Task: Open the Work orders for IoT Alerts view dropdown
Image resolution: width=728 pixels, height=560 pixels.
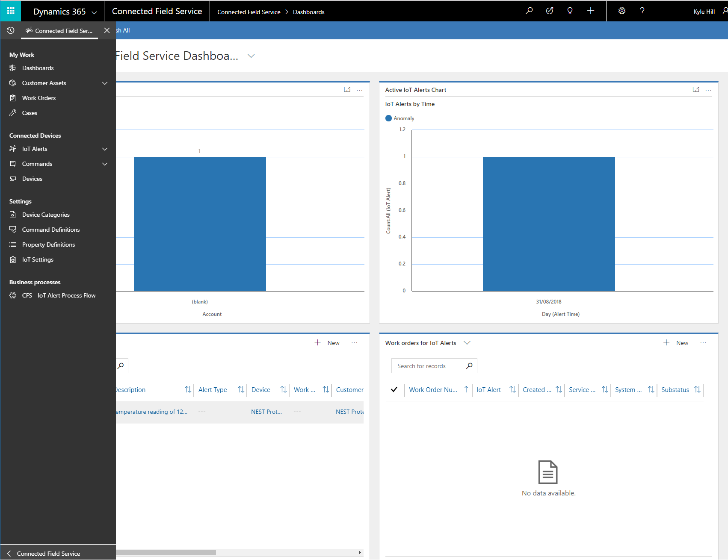Action: click(x=467, y=343)
